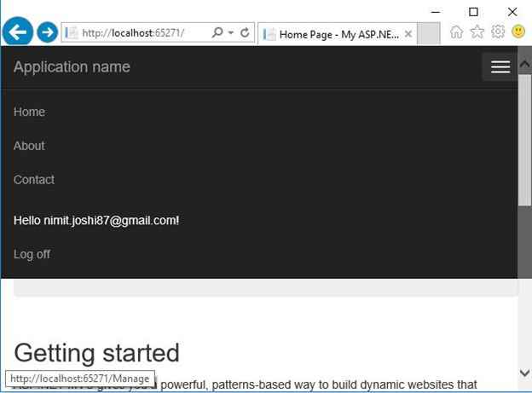The width and height of the screenshot is (532, 393).
Task: Click the address bar search magnifier icon
Action: point(217,32)
